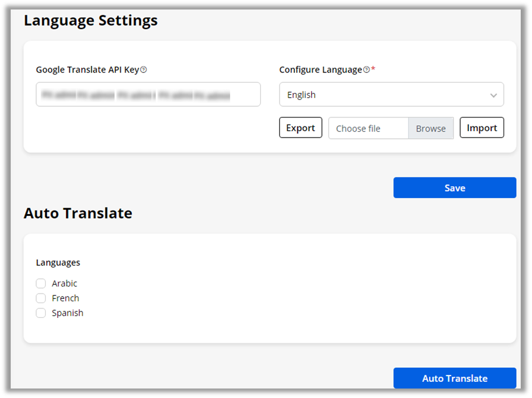Click the French label text
Image resolution: width=532 pixels, height=398 pixels.
point(65,298)
